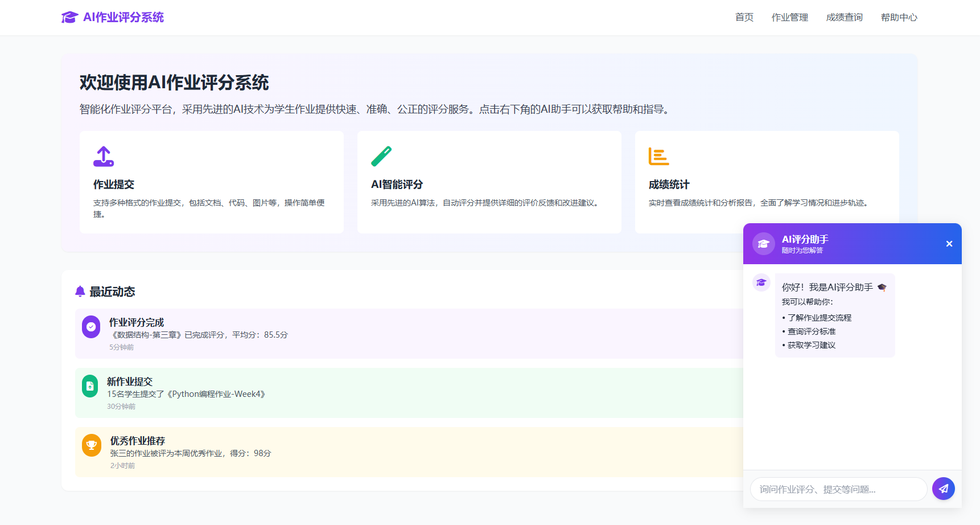Image resolution: width=980 pixels, height=525 pixels.
Task: Click the 随时为您解答 subtitle in chat header
Action: (x=802, y=251)
